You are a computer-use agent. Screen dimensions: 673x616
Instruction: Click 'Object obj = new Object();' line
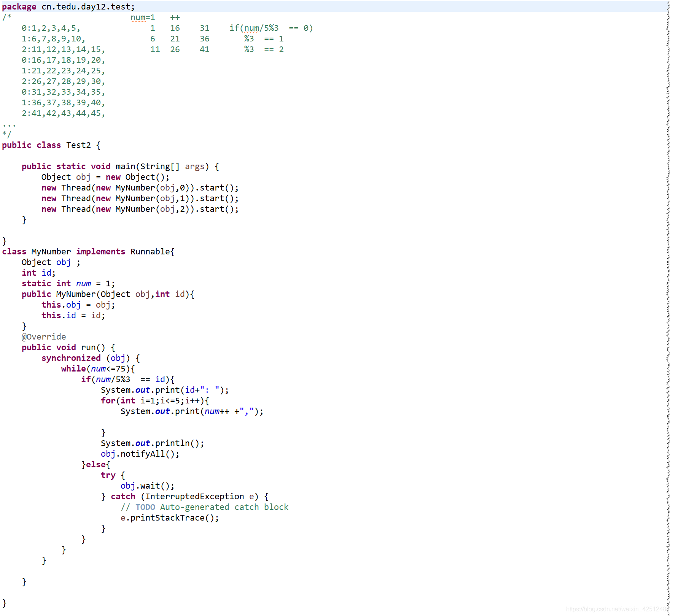click(105, 177)
